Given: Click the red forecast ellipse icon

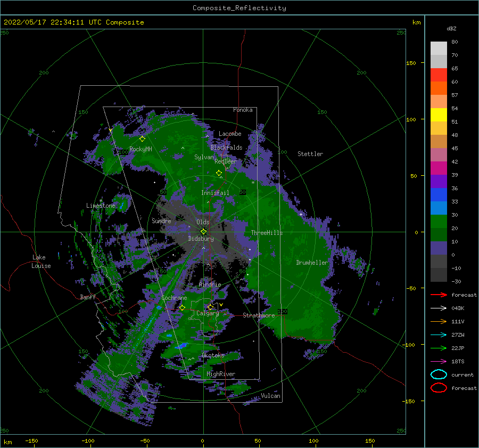Looking at the screenshot, I should 439,388.
